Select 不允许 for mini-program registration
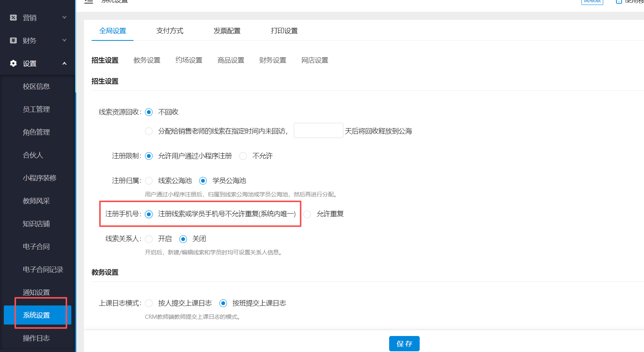The height and width of the screenshot is (352, 644). click(243, 156)
